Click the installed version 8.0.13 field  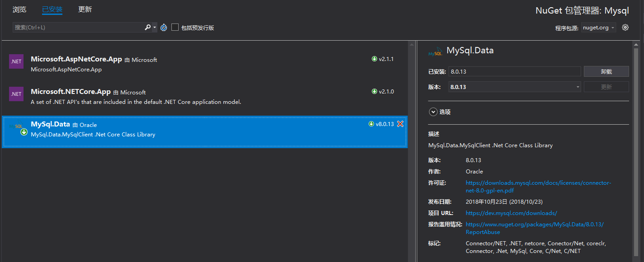[515, 71]
